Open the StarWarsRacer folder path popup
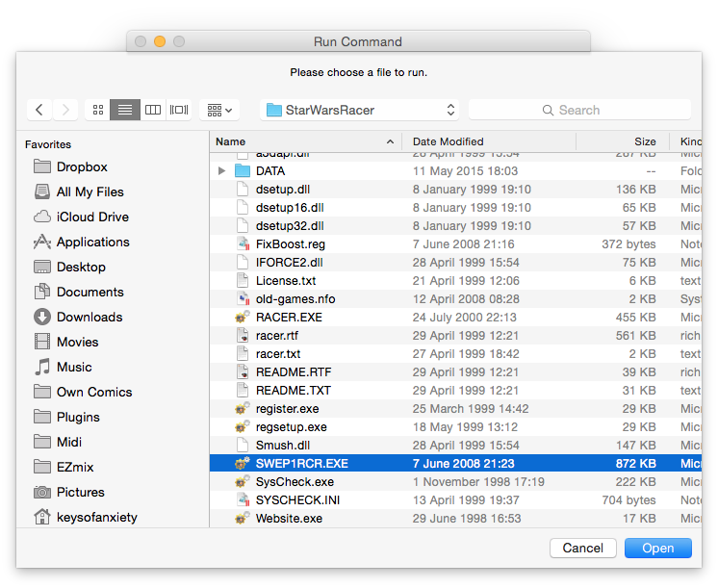 tap(359, 110)
